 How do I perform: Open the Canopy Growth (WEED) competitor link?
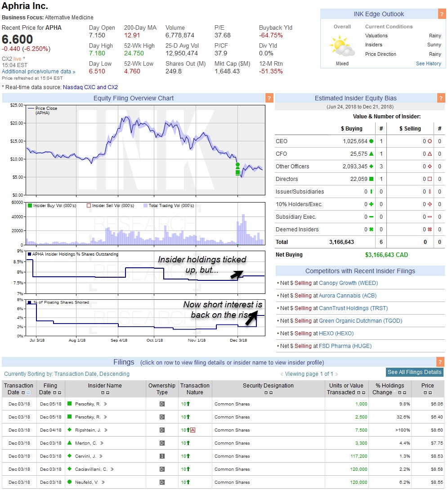[349, 283]
